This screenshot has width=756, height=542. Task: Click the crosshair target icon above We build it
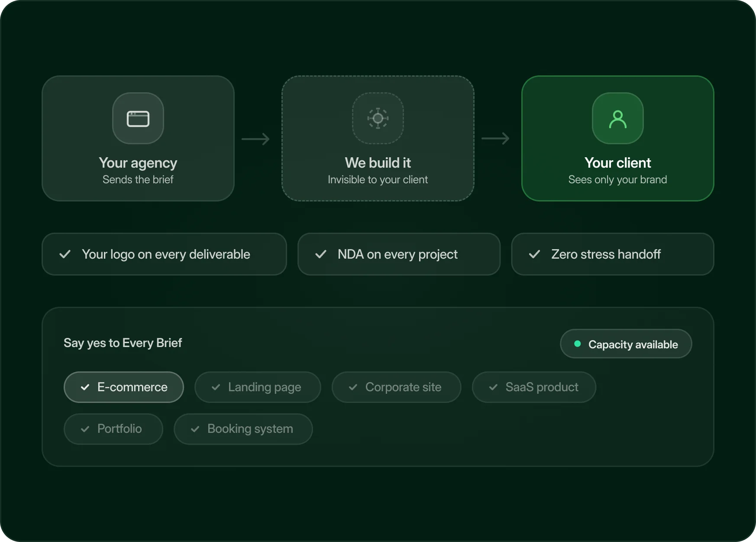point(378,118)
